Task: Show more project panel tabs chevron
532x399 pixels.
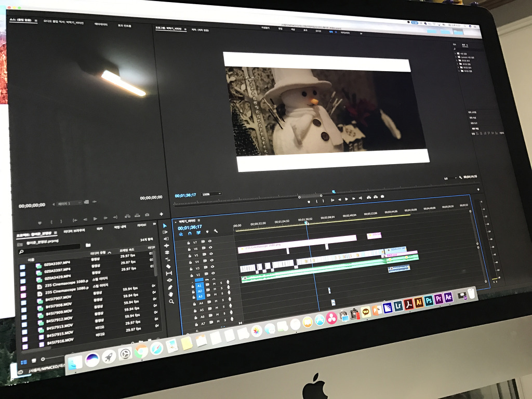Action: pyautogui.click(x=154, y=224)
